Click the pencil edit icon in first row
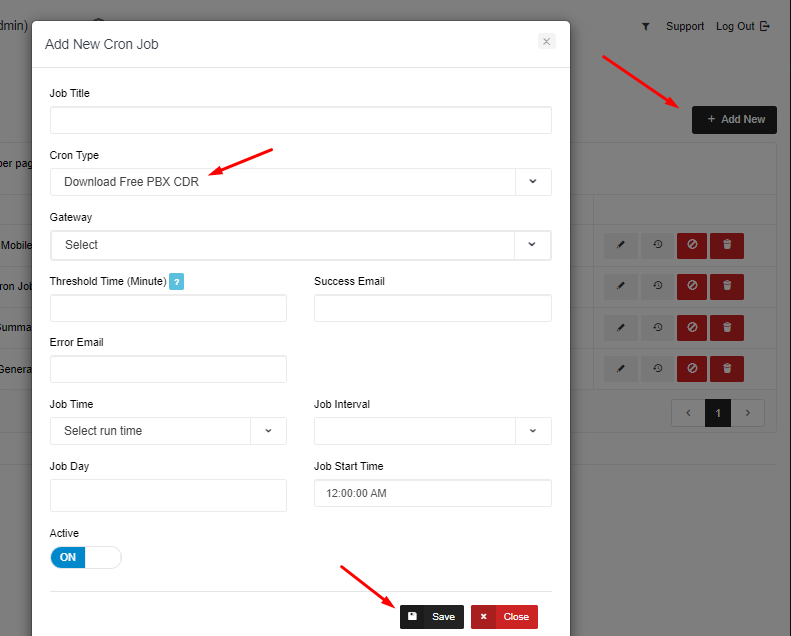791x636 pixels. click(x=620, y=245)
